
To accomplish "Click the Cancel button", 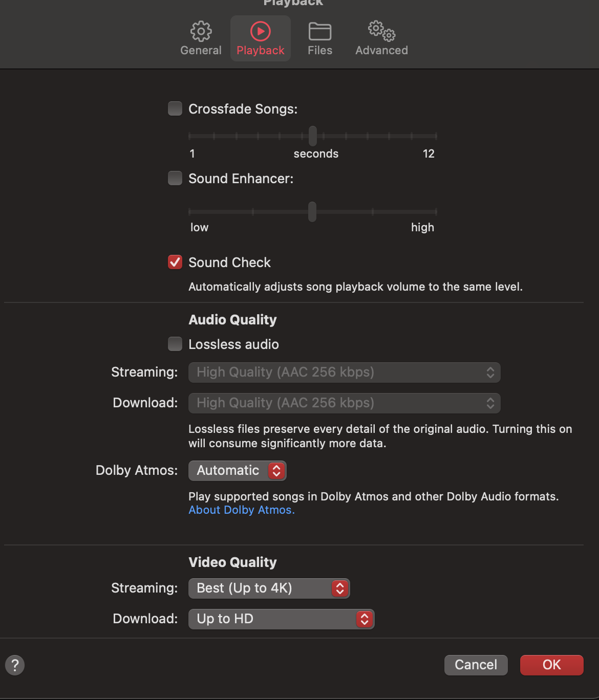I will point(476,665).
